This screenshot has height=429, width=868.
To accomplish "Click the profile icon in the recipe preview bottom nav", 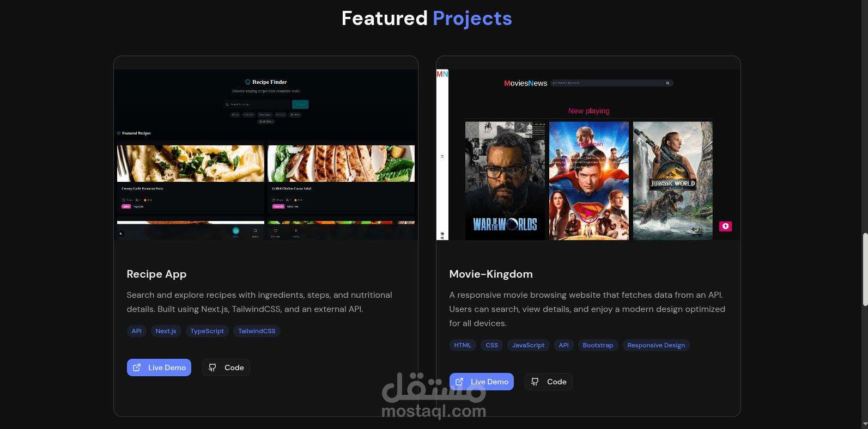I will 296,231.
